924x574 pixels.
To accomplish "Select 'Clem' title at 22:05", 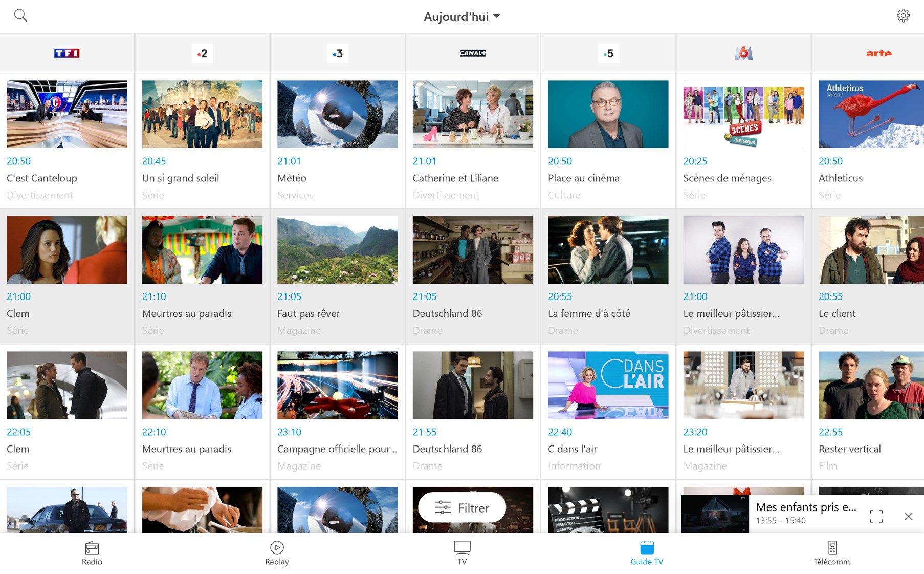I will 18,449.
